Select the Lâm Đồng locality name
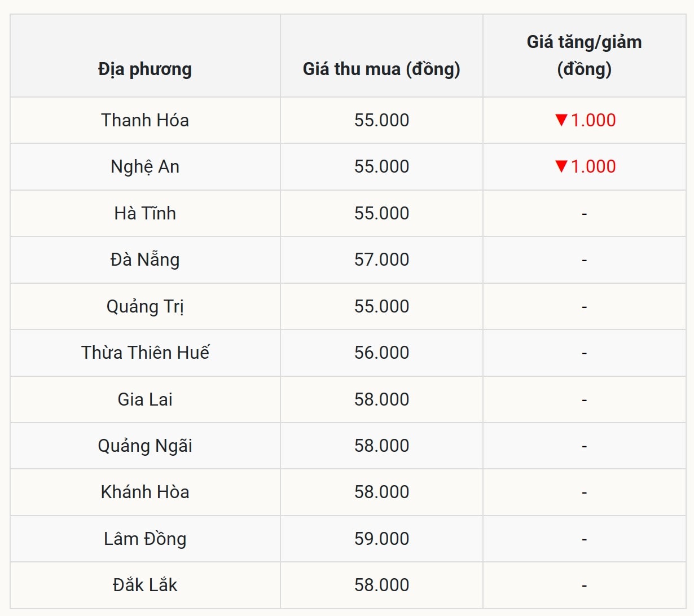 pyautogui.click(x=145, y=539)
